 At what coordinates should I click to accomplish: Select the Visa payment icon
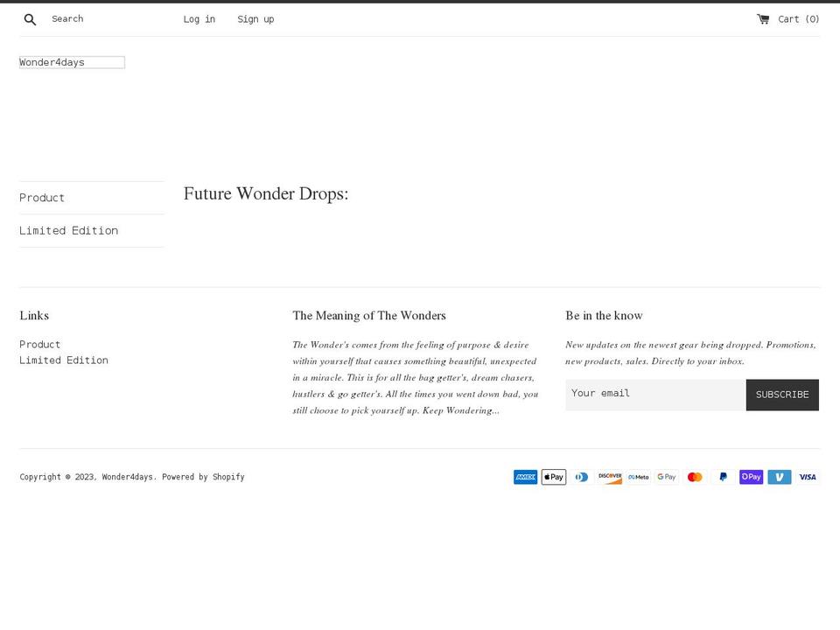tap(808, 477)
